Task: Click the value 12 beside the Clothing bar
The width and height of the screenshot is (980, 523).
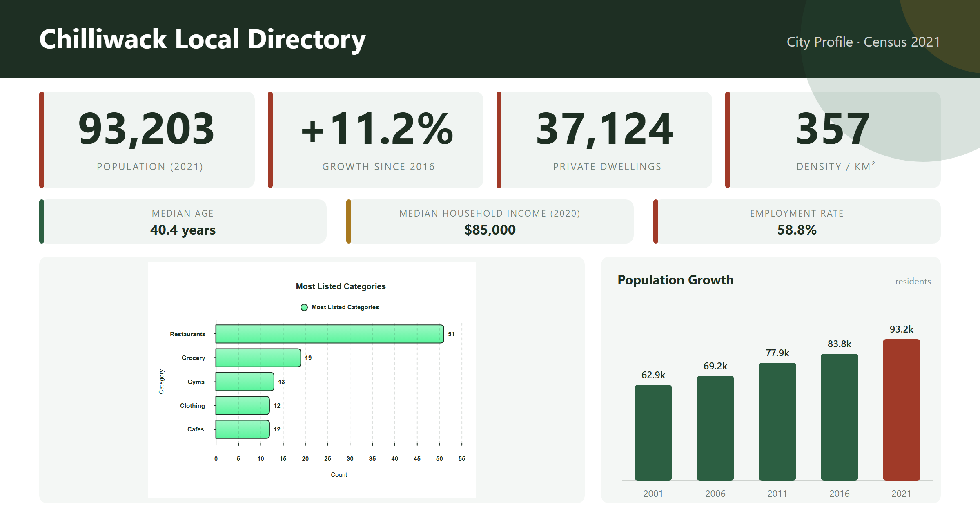Action: 277,406
